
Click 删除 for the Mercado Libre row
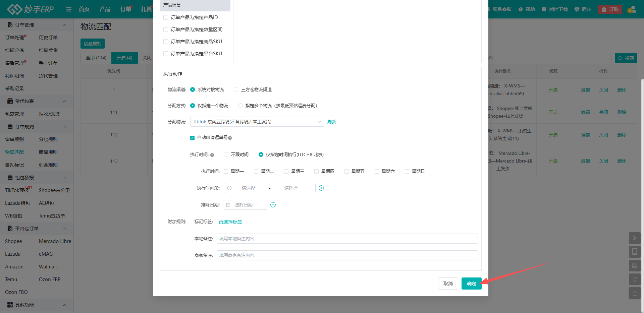tap(622, 161)
